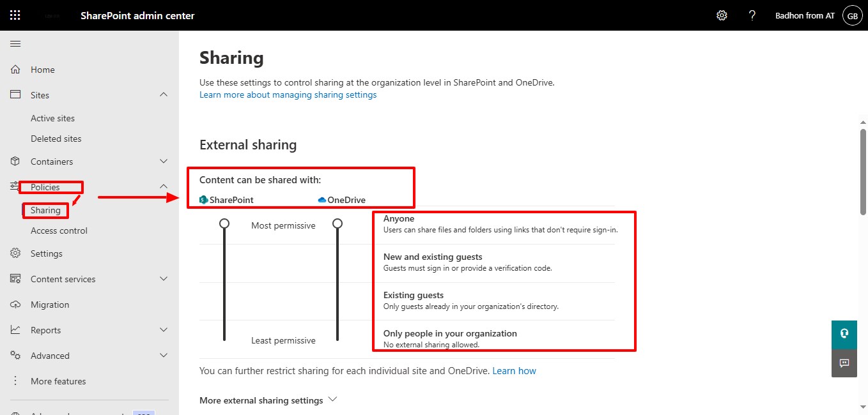Open the teal help headset button
868x415 pixels.
pyautogui.click(x=844, y=333)
